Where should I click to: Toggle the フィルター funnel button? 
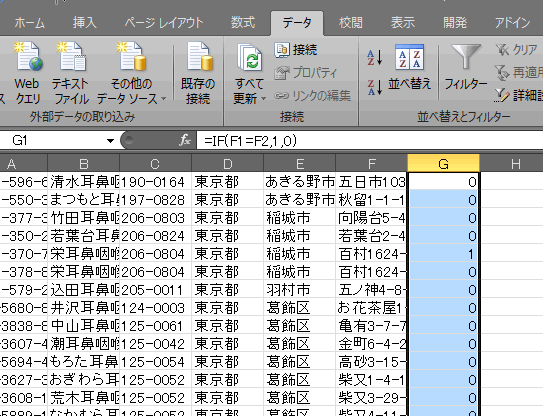click(x=466, y=68)
